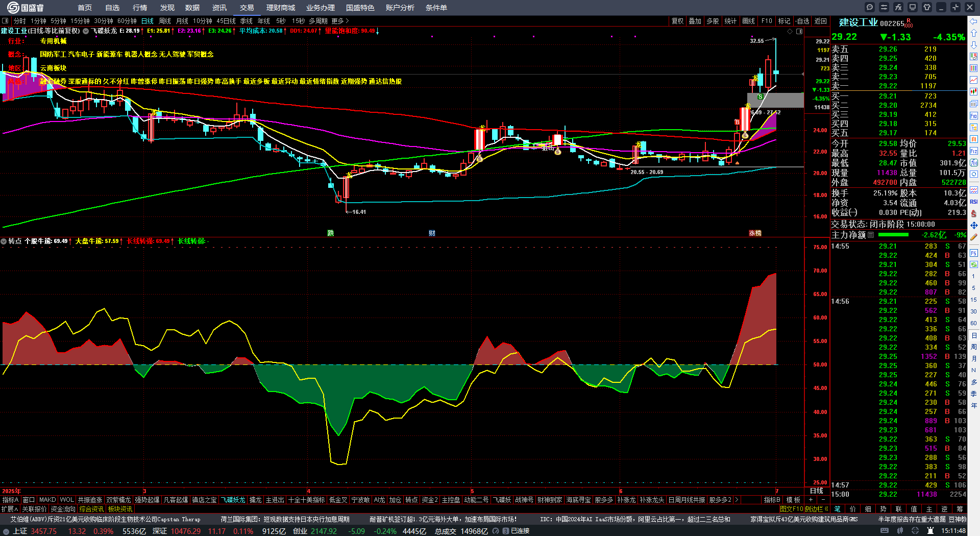Viewport: 980px width, 536px height.
Task: Expand the 飞碟妖龙 indicator settings circle arrow
Action: [86, 31]
